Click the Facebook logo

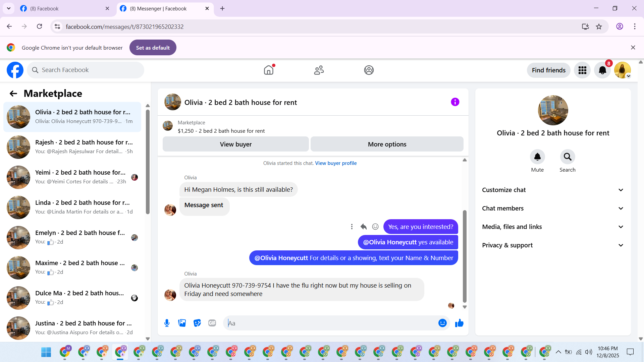coord(15,70)
